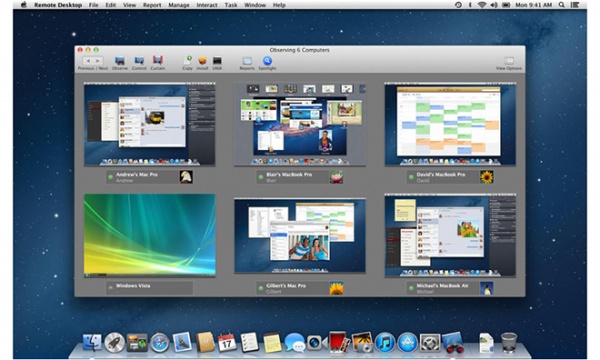Image resolution: width=600 pixels, height=360 pixels.
Task: Open the Remote Desktop application menu
Action: click(x=58, y=5)
